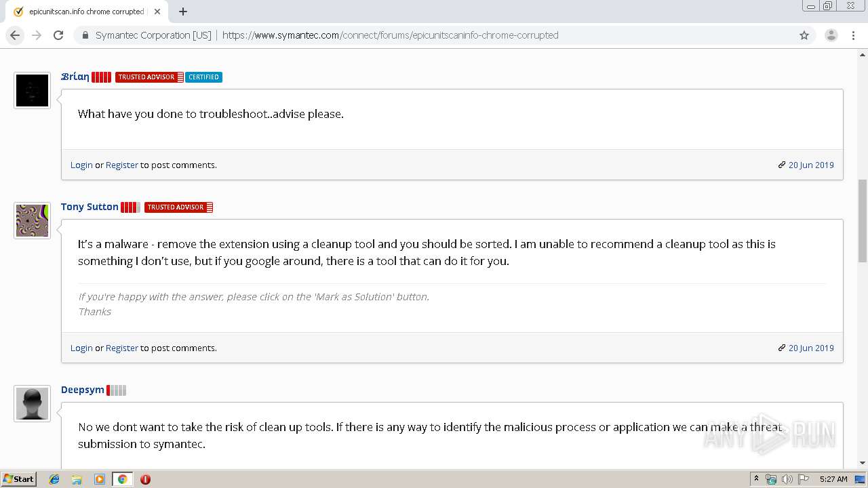
Task: Click Brian's Certified badge
Action: point(203,77)
